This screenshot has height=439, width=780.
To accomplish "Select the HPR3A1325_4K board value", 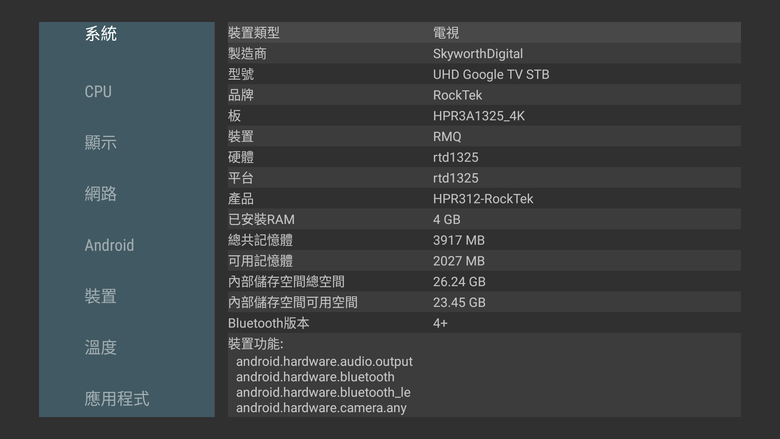I will click(x=479, y=116).
